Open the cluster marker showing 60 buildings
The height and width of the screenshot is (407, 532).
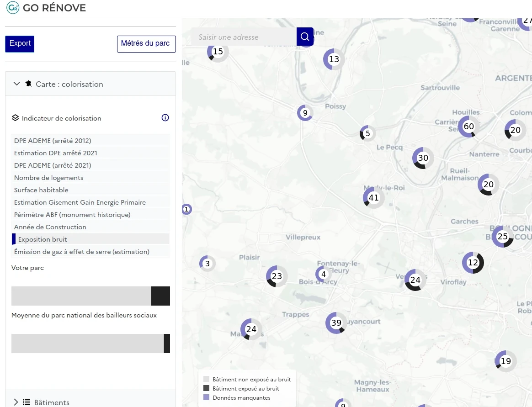469,127
